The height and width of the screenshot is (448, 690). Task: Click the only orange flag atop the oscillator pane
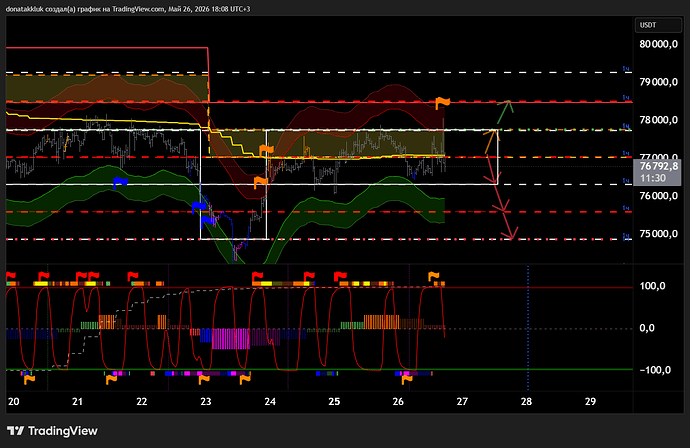pos(434,276)
